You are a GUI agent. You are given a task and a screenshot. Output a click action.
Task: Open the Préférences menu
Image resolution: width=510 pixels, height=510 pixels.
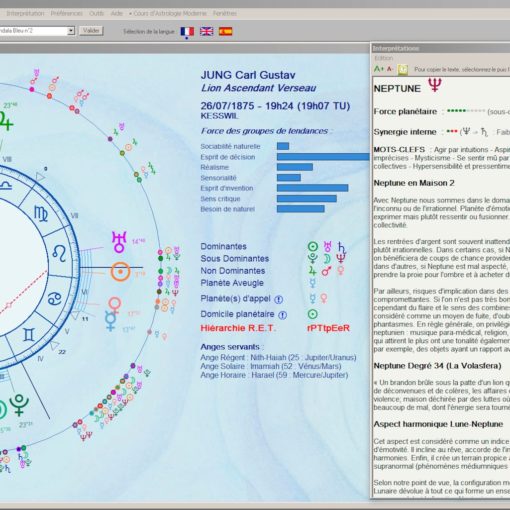pyautogui.click(x=67, y=13)
